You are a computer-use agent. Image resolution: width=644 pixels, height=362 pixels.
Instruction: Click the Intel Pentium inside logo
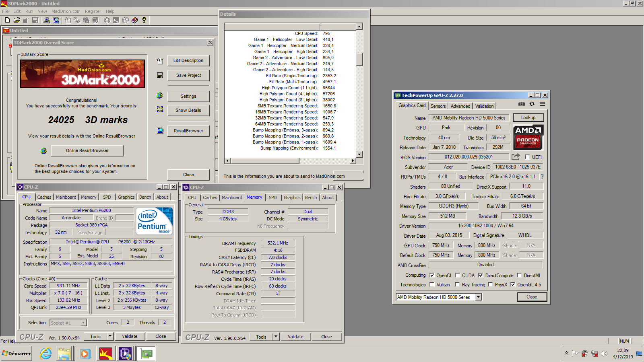[x=155, y=221]
